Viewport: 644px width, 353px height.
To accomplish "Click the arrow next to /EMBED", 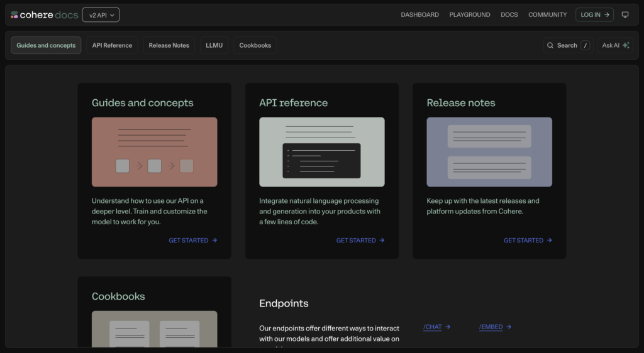I will [x=508, y=327].
